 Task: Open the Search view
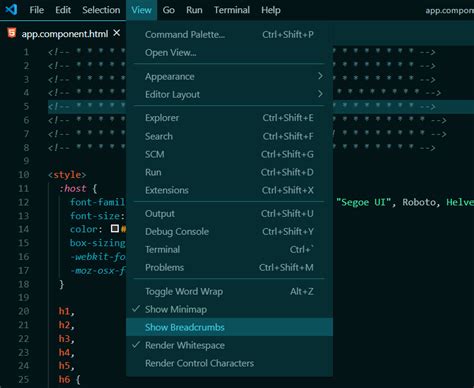click(x=229, y=136)
